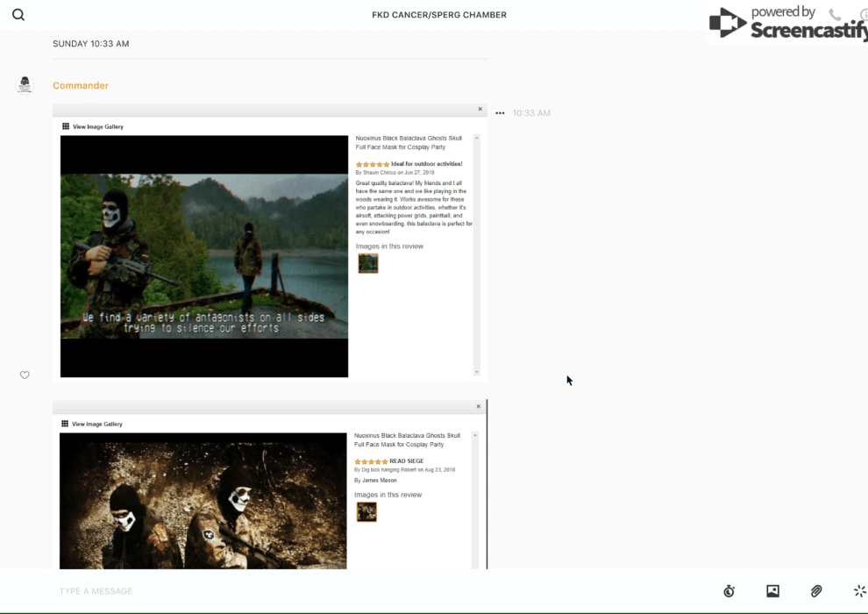Close the first image panel with X
868x614 pixels.
480,110
